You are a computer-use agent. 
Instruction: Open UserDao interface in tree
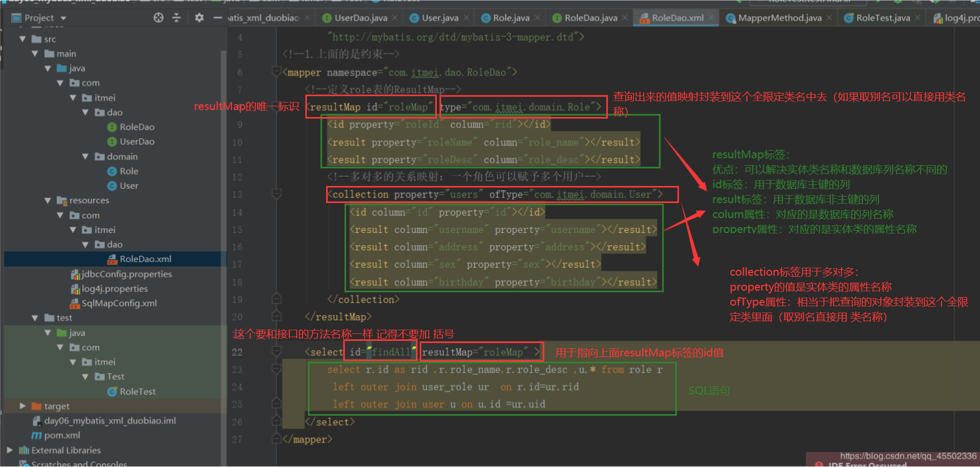[137, 142]
